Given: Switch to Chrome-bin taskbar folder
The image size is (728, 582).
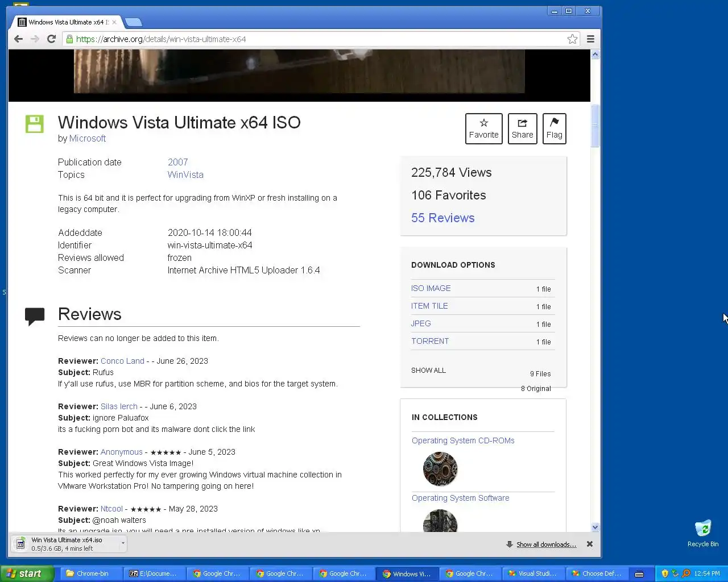Looking at the screenshot, I should coord(90,573).
